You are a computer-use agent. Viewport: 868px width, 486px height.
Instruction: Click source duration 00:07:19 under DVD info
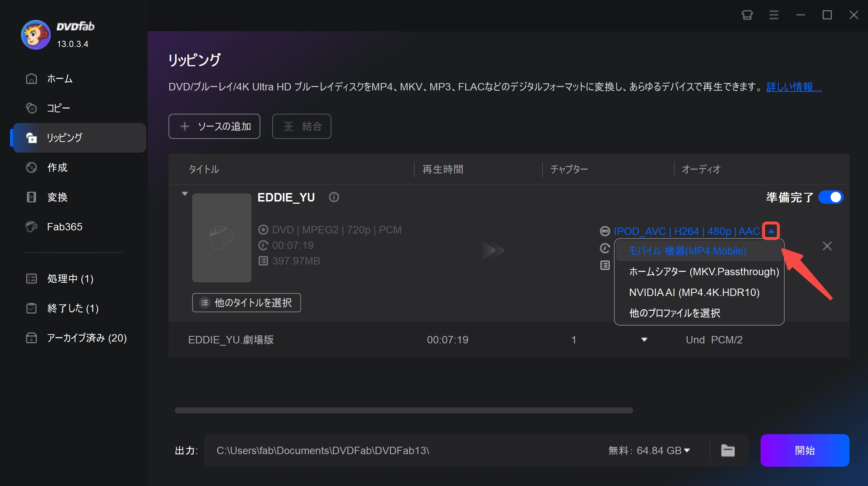click(293, 245)
